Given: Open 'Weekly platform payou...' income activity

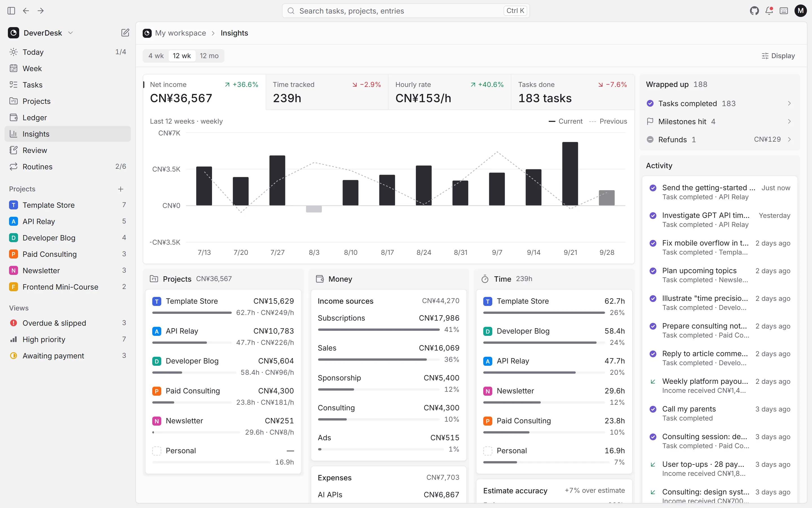Looking at the screenshot, I should coord(720,386).
